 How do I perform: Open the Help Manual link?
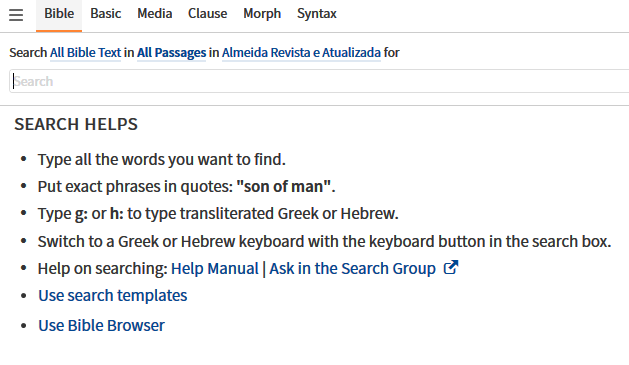click(x=215, y=268)
